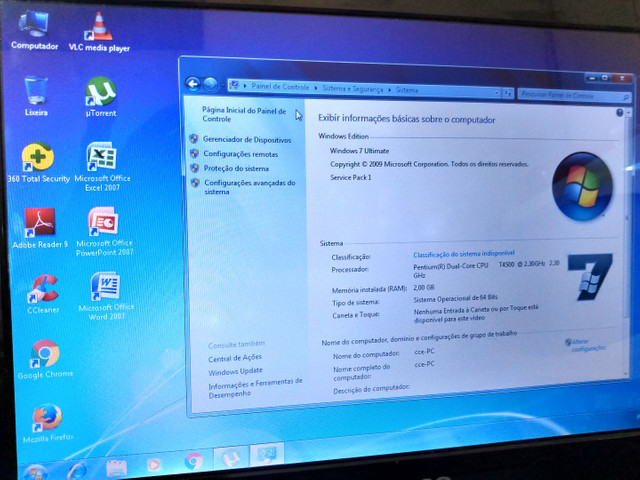The image size is (640, 480).
Task: Open the Computador desktop icon
Action: (x=34, y=29)
